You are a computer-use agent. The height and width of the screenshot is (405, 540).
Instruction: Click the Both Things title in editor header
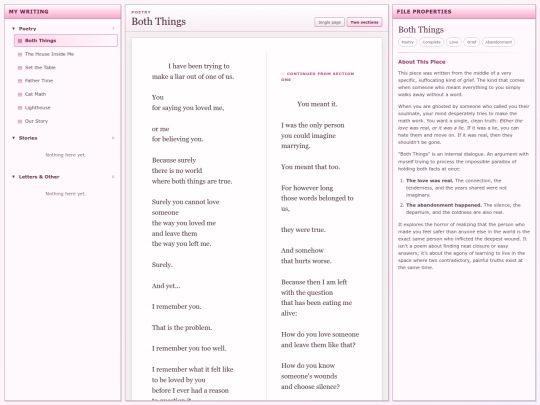(158, 21)
